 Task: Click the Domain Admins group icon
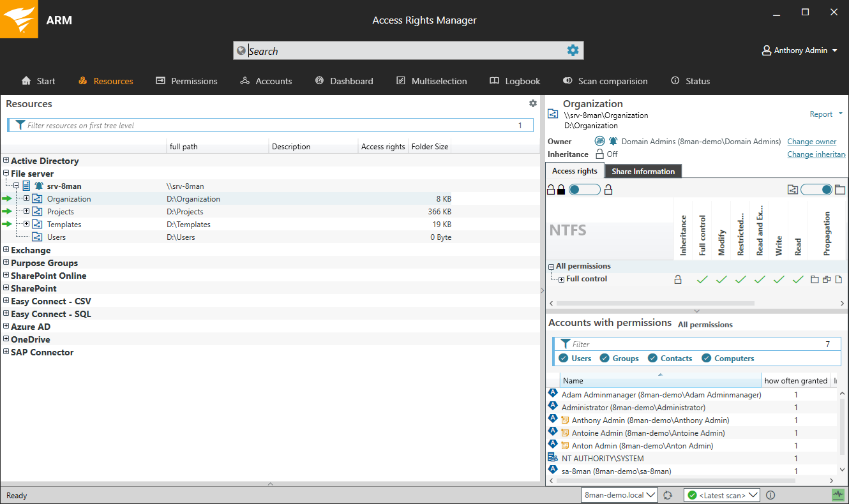(600, 141)
